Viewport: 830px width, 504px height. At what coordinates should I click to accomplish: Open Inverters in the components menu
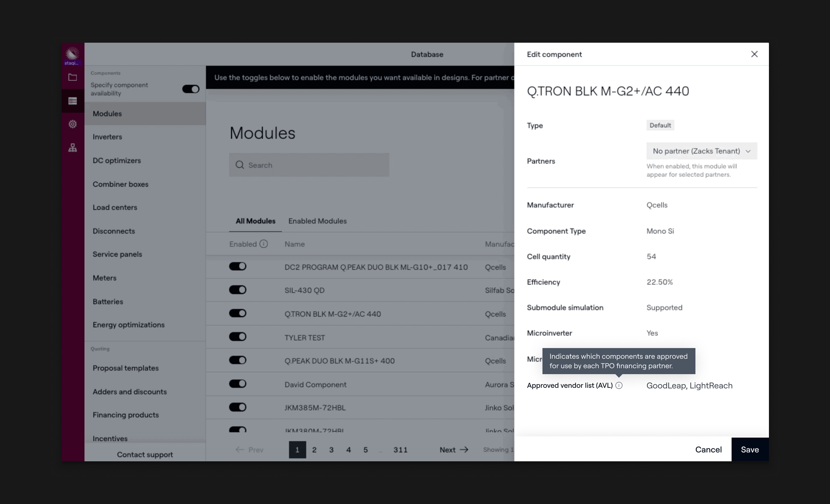(107, 137)
